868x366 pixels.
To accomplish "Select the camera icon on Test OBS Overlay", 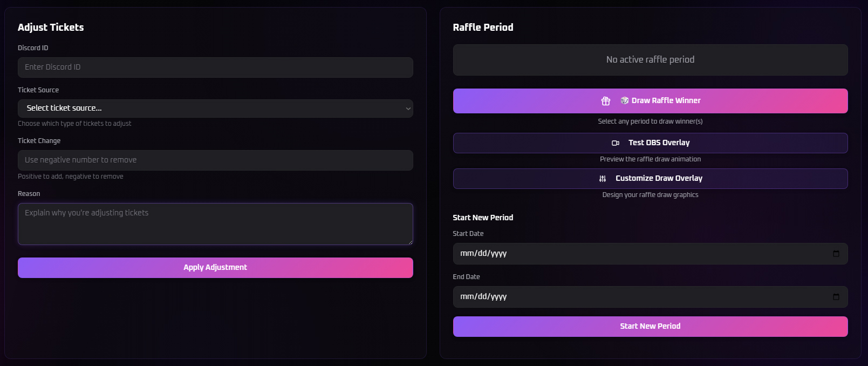I will tap(616, 143).
